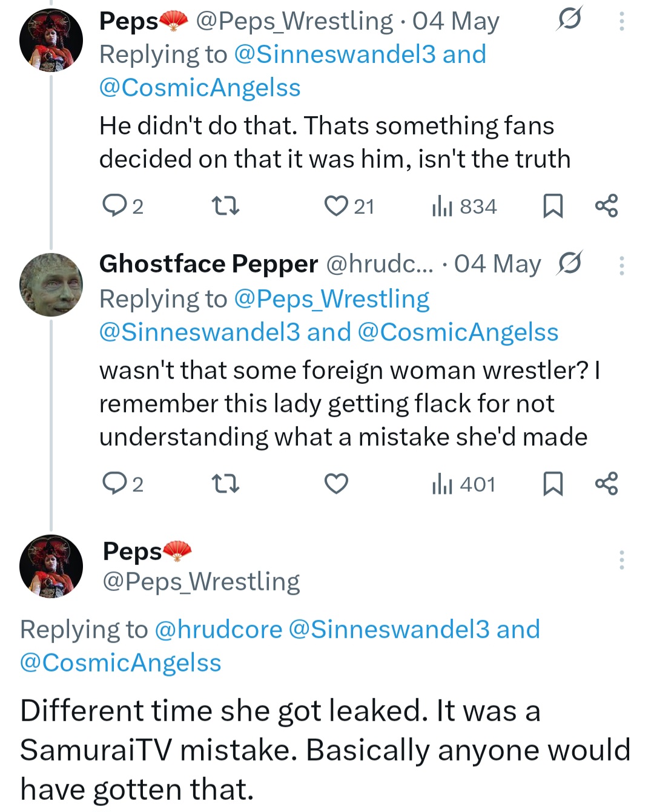Open Grok icon on Ghostface Pepper's tweet
654x812 pixels.
point(570,263)
